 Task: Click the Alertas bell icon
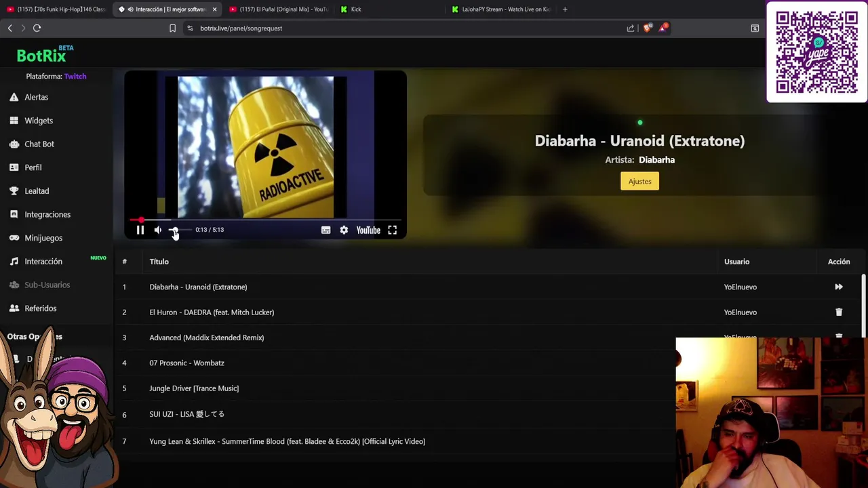click(14, 97)
